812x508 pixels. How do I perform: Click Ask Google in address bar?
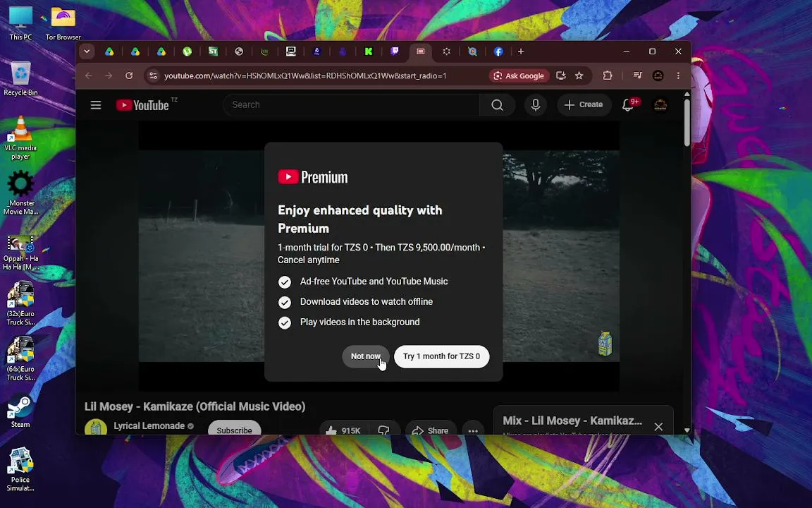coord(519,75)
